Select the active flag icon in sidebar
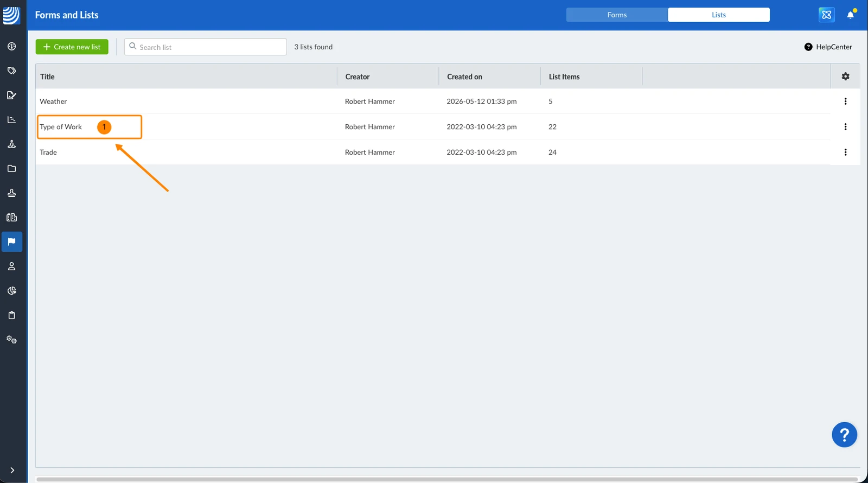Image resolution: width=868 pixels, height=483 pixels. [x=11, y=242]
